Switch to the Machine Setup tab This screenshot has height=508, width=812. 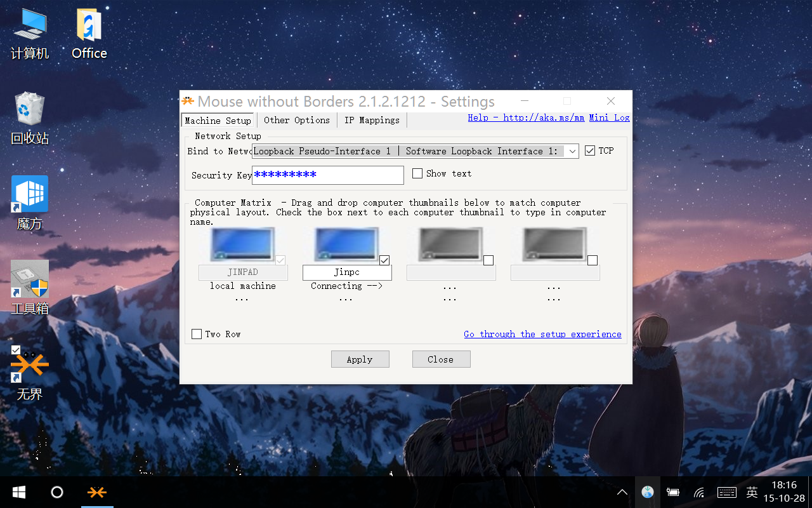point(218,121)
